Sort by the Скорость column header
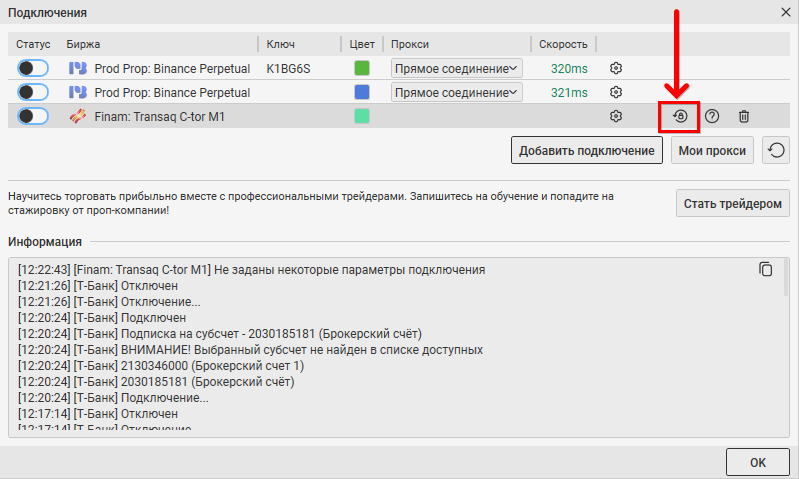This screenshot has width=799, height=479. (563, 45)
